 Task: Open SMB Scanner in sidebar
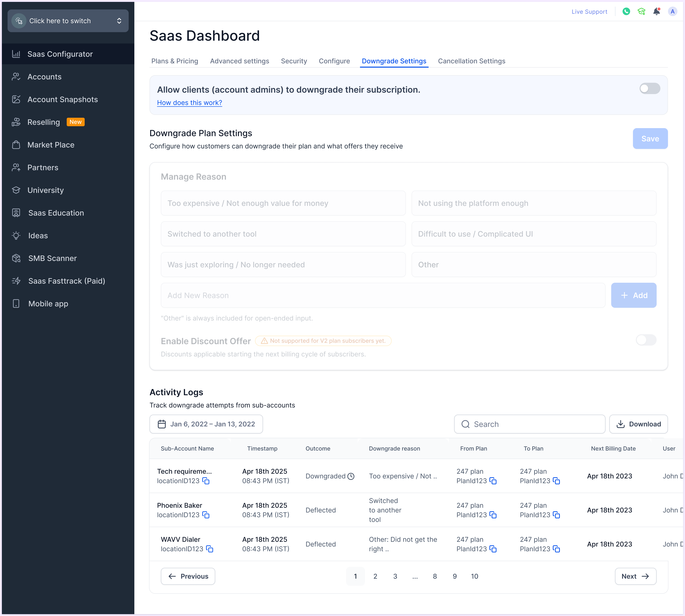click(53, 258)
